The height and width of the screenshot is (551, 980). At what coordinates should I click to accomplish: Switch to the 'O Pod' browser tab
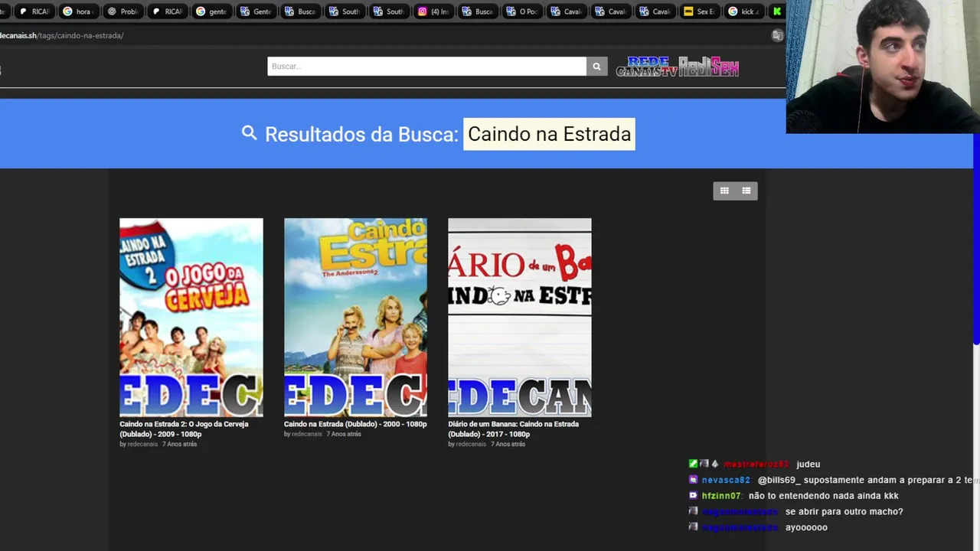point(523,11)
